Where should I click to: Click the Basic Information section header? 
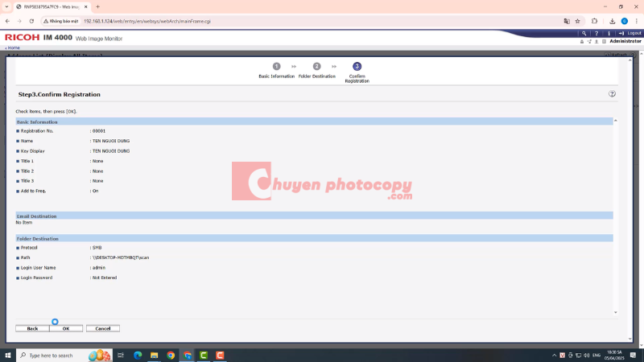point(314,122)
